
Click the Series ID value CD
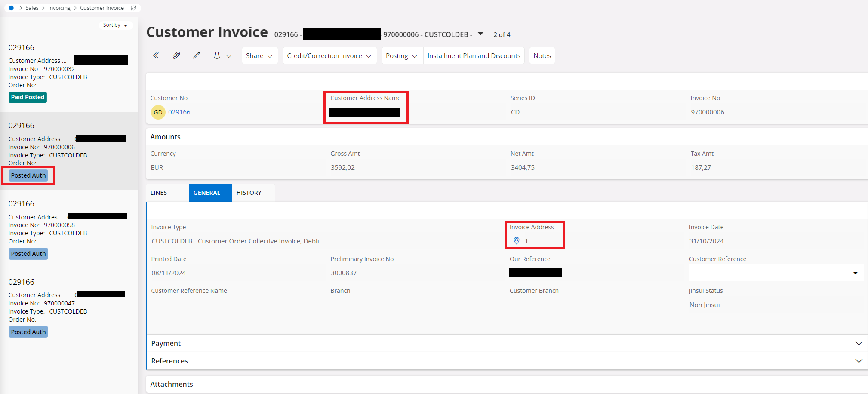point(515,112)
